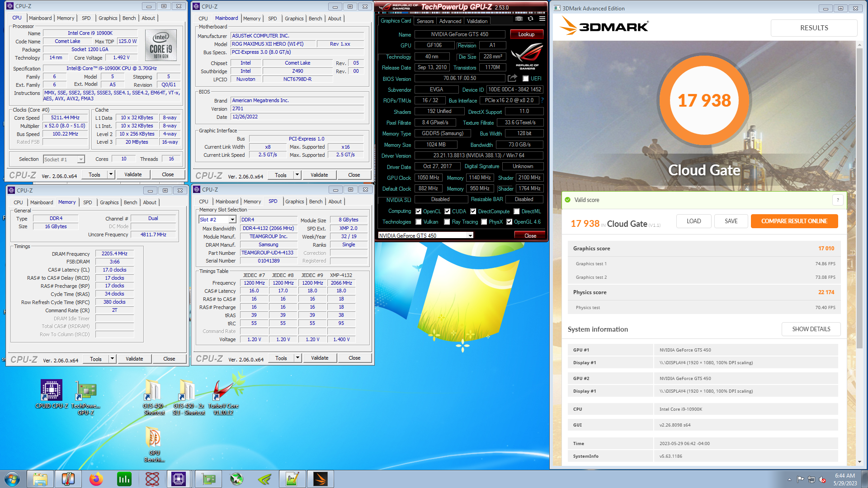Open Bench tab in CPU-Z CPU window
Image resolution: width=868 pixels, height=488 pixels.
(129, 18)
